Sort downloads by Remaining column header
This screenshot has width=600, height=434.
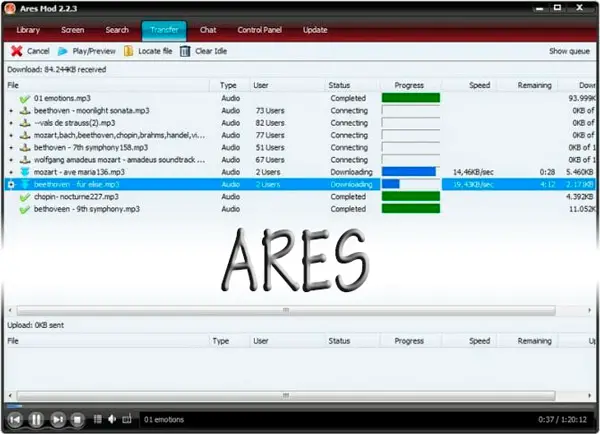click(528, 85)
